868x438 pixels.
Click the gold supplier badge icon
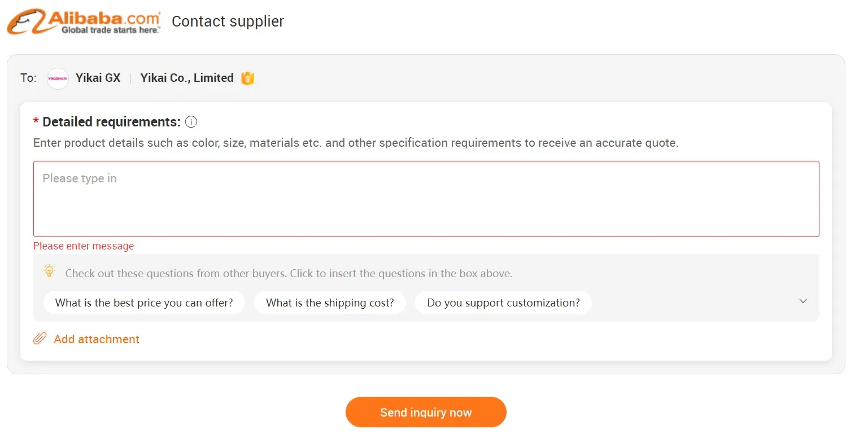(247, 78)
